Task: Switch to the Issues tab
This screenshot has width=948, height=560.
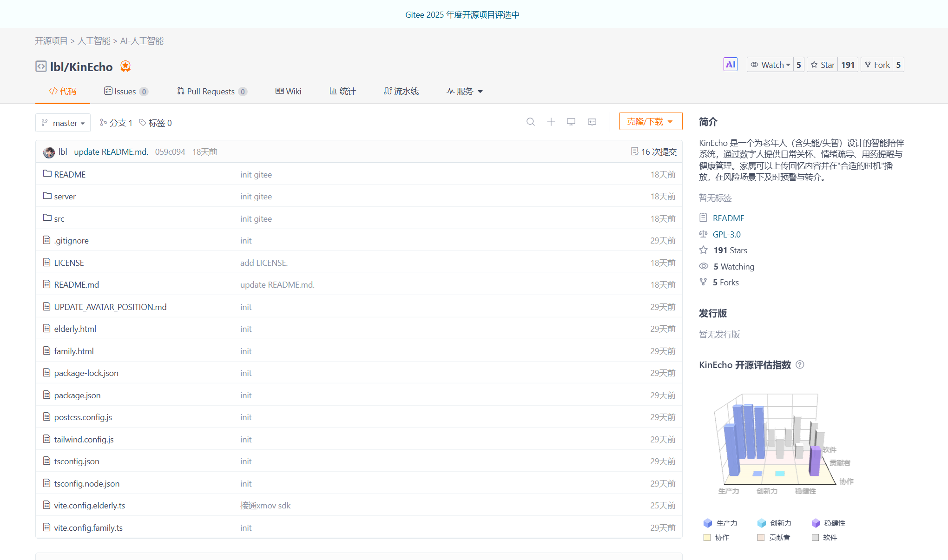Action: coord(125,91)
